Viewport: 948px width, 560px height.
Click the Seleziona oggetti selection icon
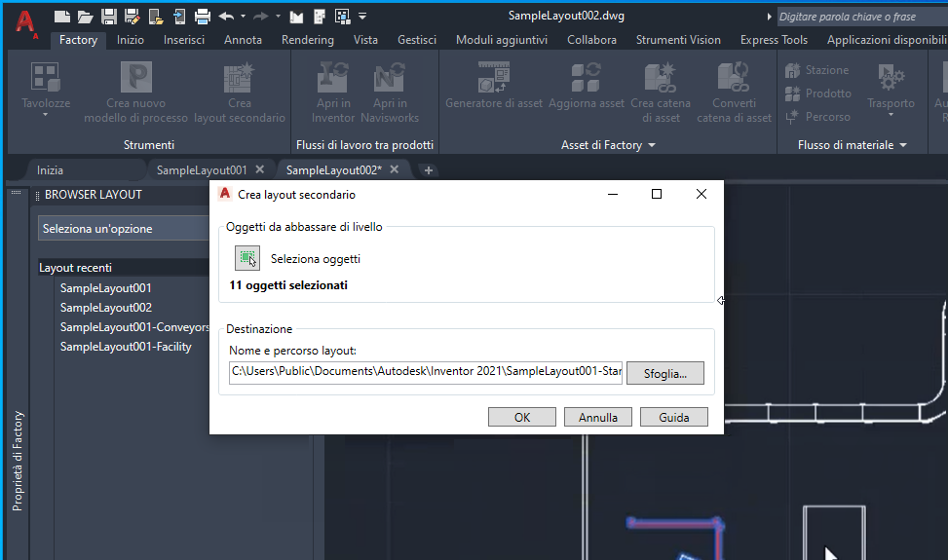coord(247,258)
